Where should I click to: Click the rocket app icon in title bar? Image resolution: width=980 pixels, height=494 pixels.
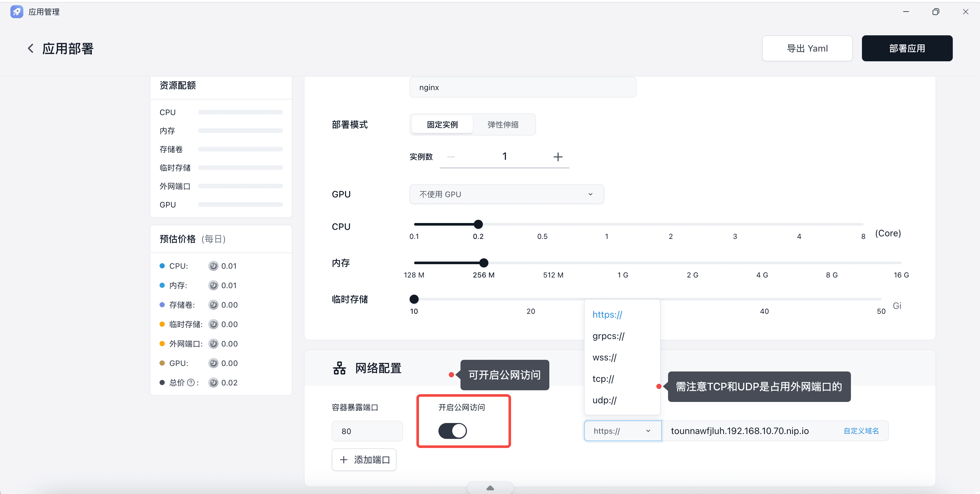click(16, 12)
